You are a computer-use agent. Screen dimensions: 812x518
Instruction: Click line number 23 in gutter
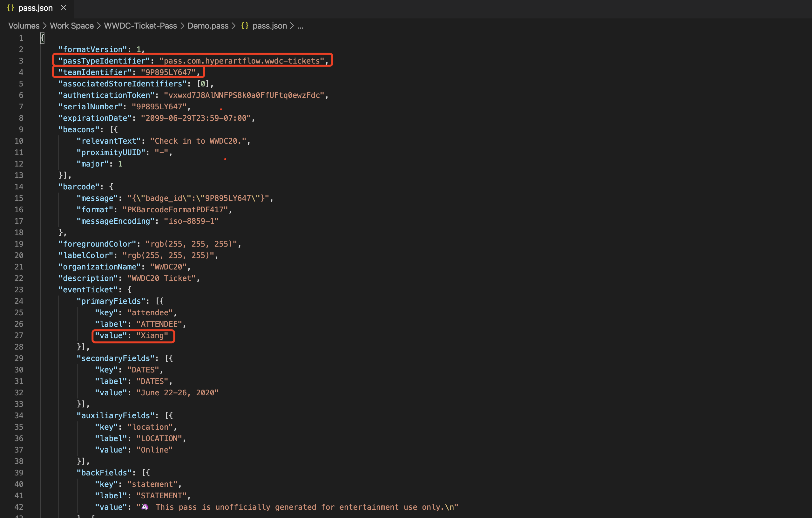point(19,290)
